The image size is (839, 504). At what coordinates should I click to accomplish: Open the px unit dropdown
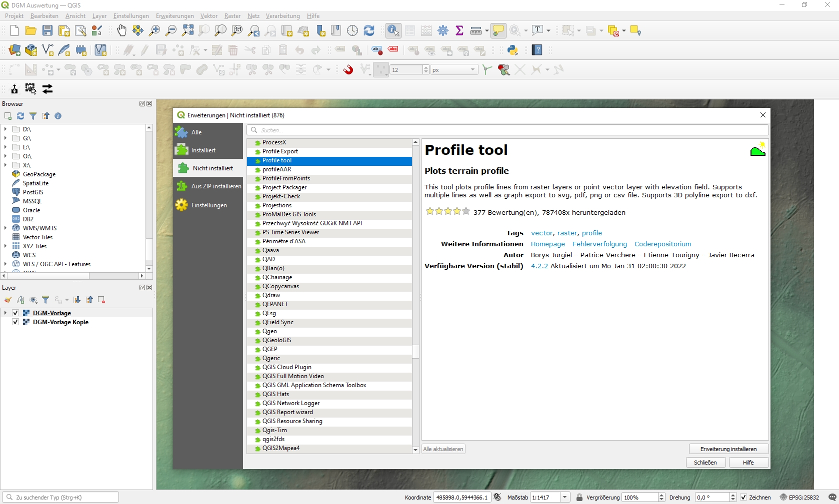click(x=472, y=69)
